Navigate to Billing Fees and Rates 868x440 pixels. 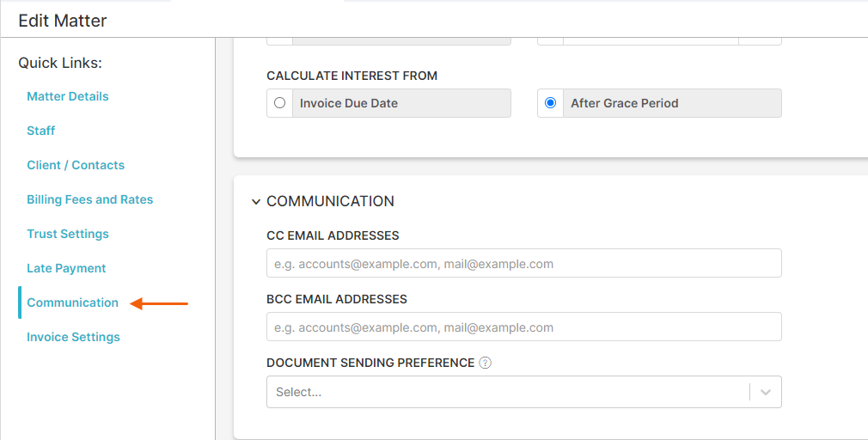pos(89,199)
